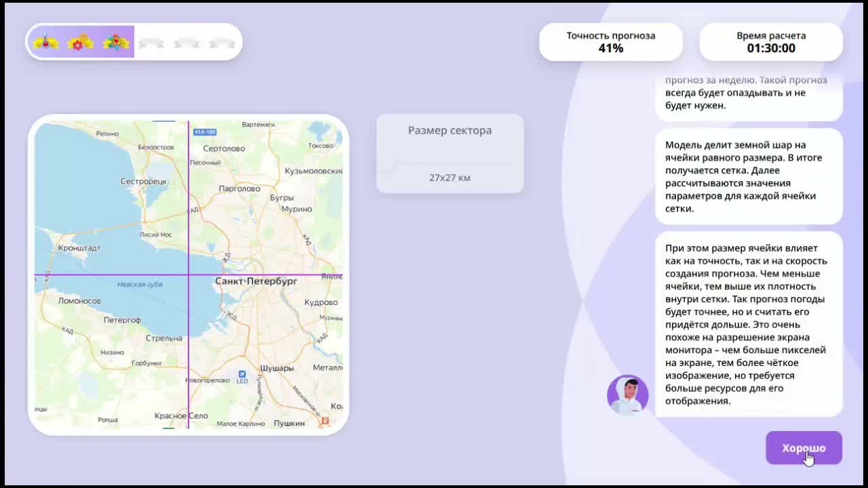Click Низино on the map
Image resolution: width=868 pixels, height=488 pixels.
pyautogui.click(x=113, y=352)
